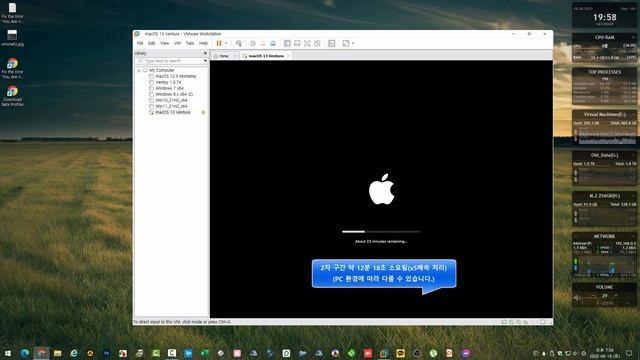Close the Library panel
640x360 pixels.
pyautogui.click(x=205, y=53)
